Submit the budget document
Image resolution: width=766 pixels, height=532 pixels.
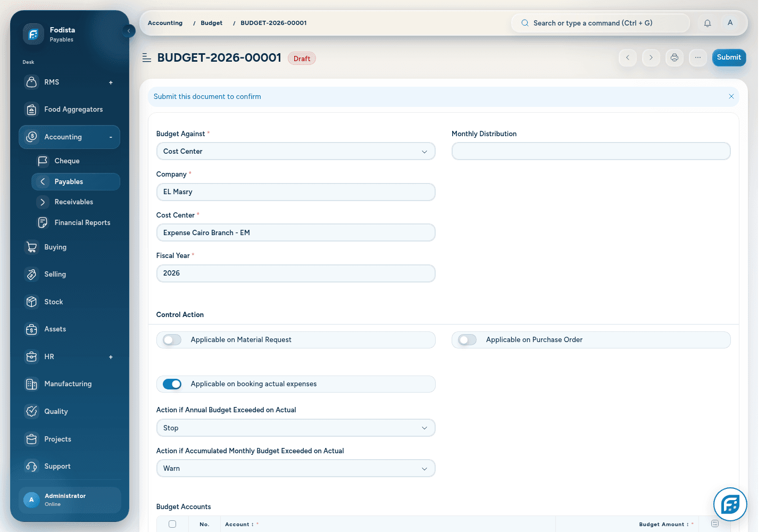click(x=729, y=57)
